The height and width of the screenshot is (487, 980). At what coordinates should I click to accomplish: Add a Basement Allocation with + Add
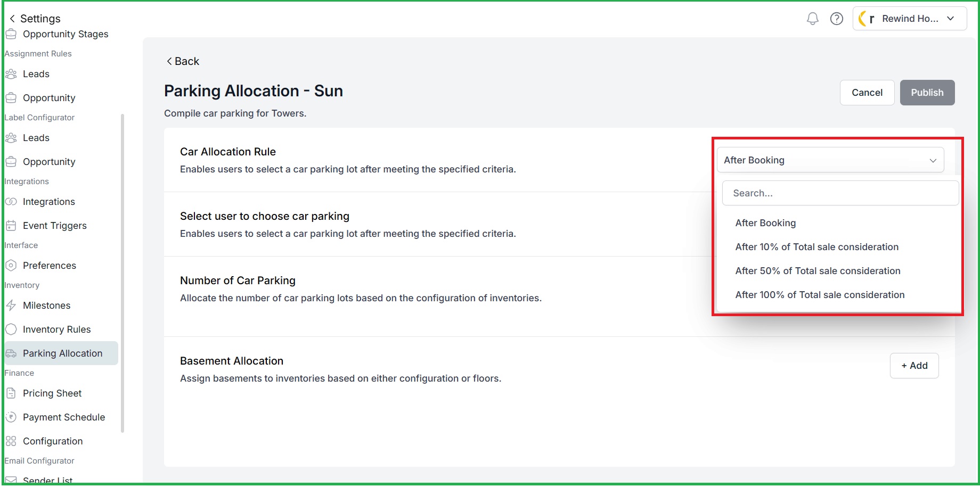[x=914, y=366]
